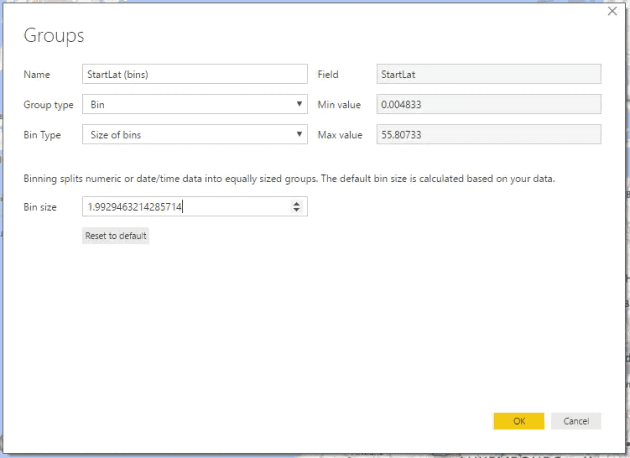
Task: Open the Group type dropdown
Action: tap(195, 104)
